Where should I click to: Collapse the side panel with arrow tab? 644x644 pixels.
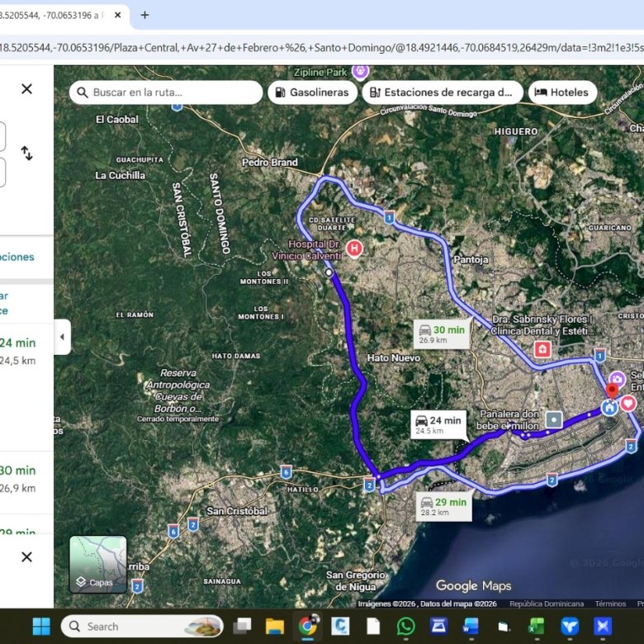(62, 337)
